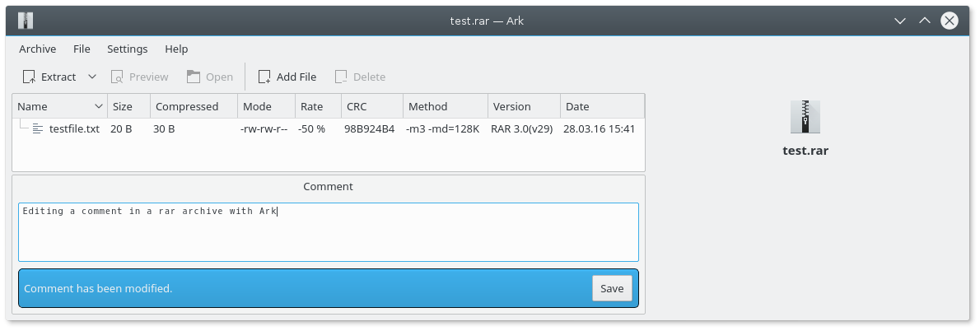Sort by the Compressed column header

point(187,106)
